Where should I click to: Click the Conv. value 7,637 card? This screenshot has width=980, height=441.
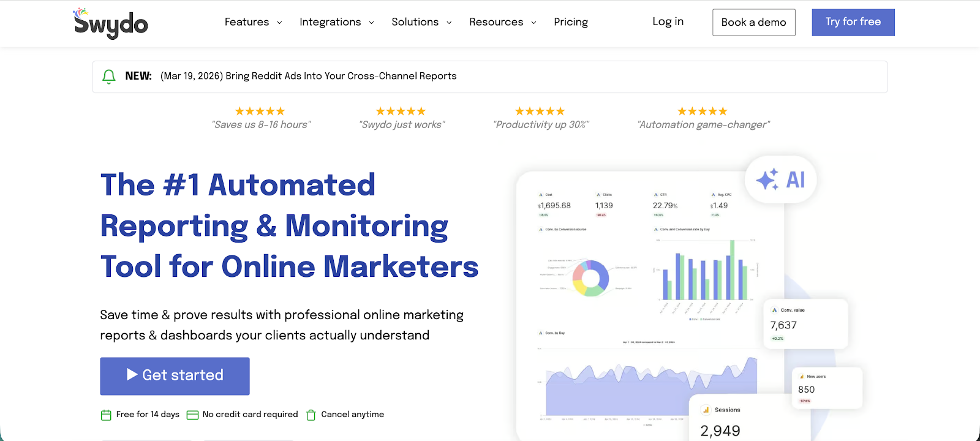(806, 324)
